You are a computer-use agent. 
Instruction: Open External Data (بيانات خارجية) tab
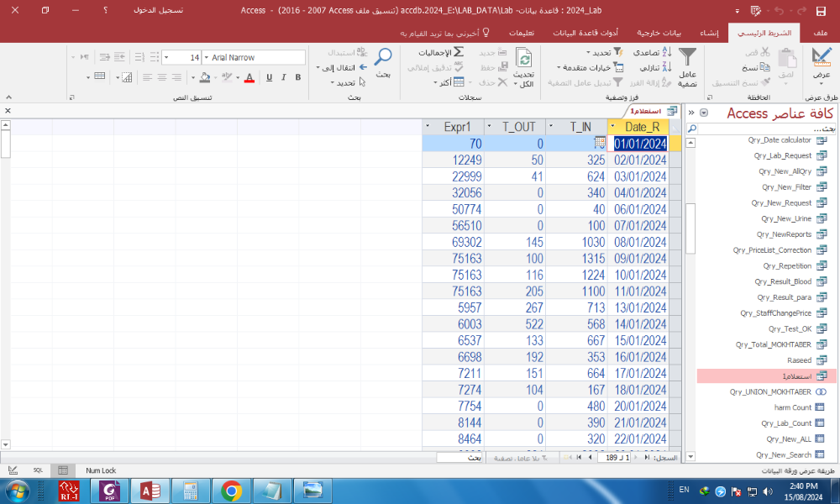point(659,34)
